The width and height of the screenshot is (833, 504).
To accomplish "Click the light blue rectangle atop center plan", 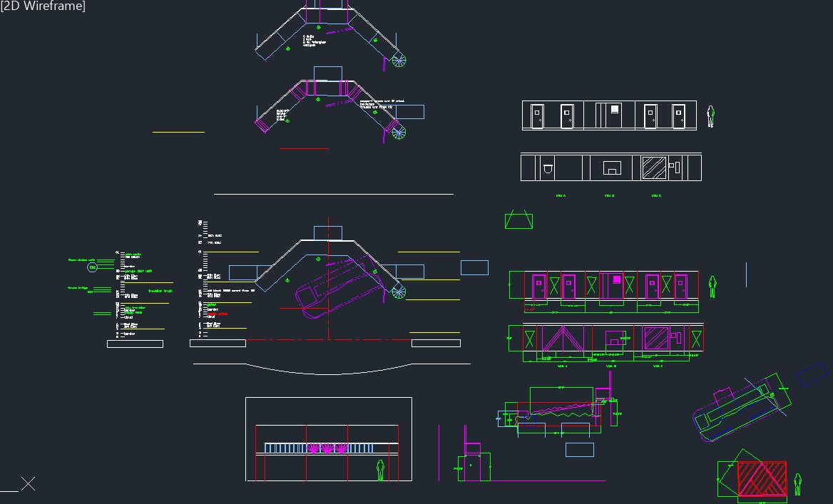I will click(327, 233).
